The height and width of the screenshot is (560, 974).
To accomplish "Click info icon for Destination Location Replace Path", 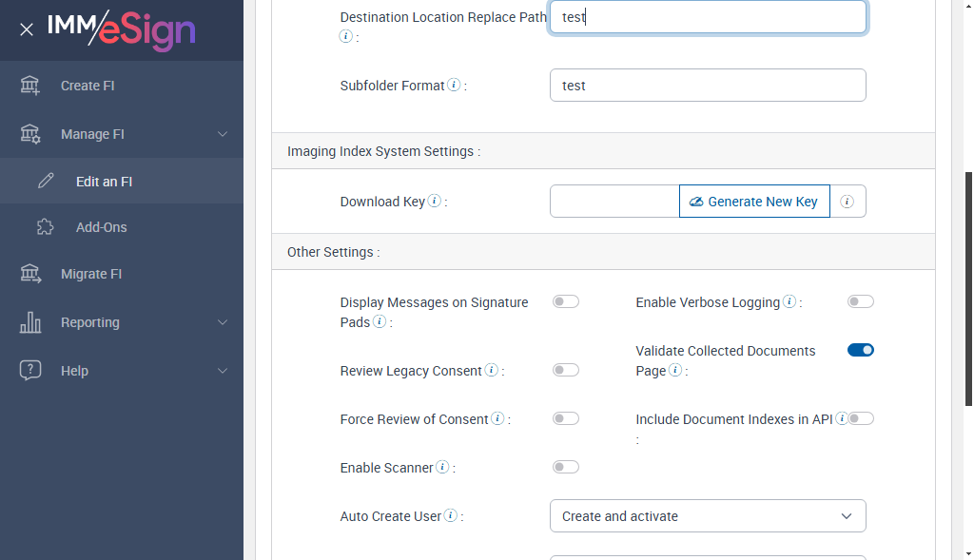I will click(346, 36).
